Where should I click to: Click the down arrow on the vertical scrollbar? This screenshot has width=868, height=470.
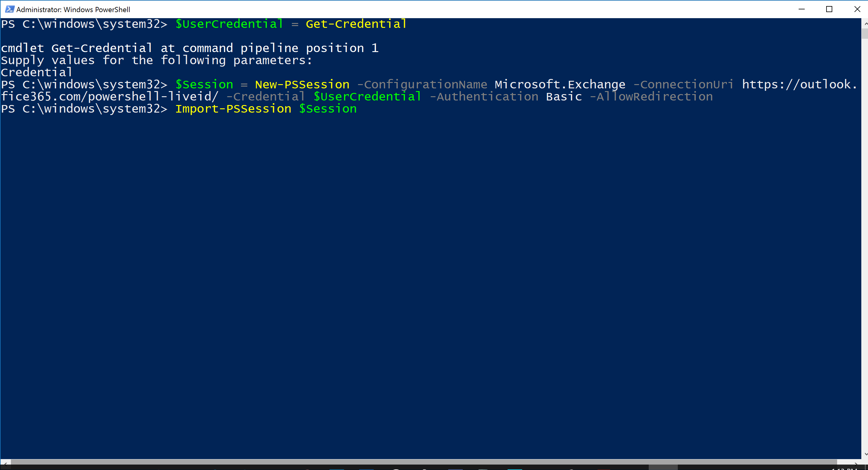[865, 453]
